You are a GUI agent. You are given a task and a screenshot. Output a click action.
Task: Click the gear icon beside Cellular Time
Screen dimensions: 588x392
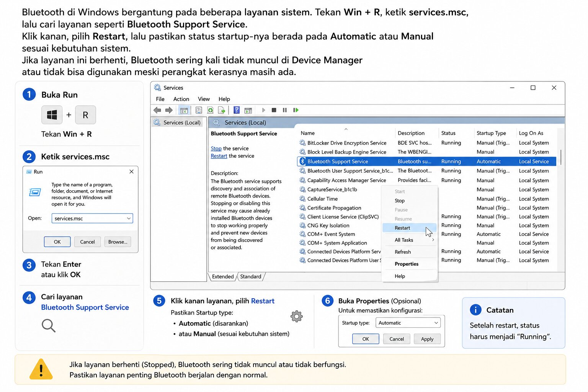coord(302,199)
